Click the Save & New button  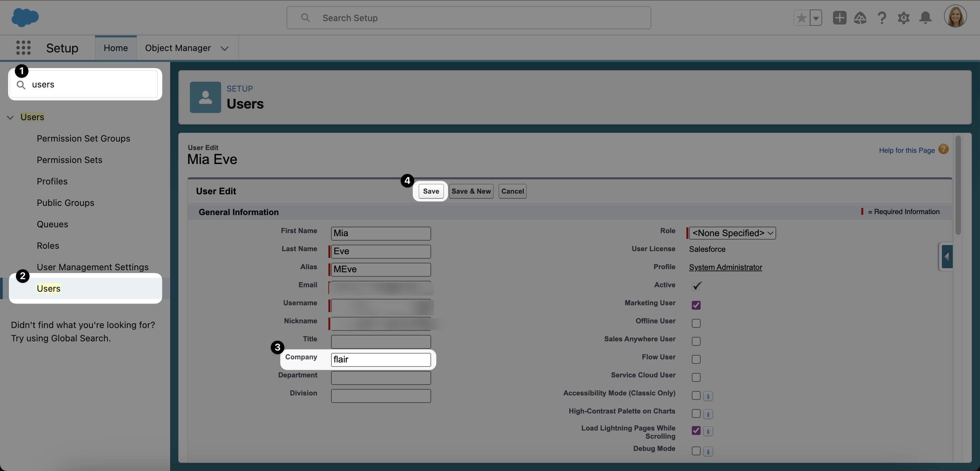(471, 191)
